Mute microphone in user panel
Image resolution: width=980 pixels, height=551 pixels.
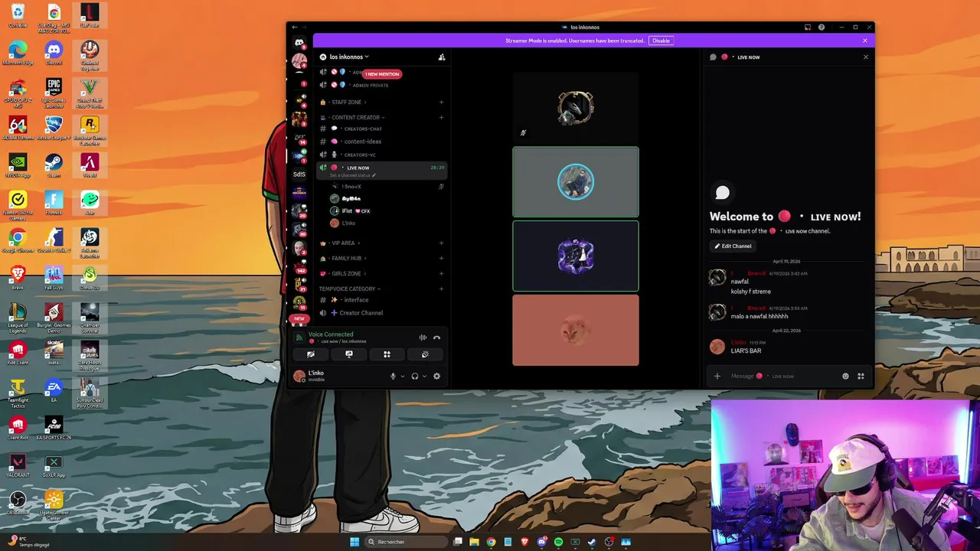coord(393,376)
